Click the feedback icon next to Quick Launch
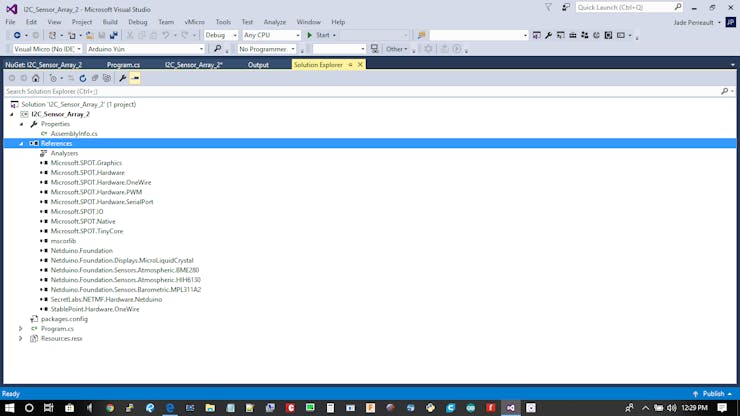 (x=565, y=8)
